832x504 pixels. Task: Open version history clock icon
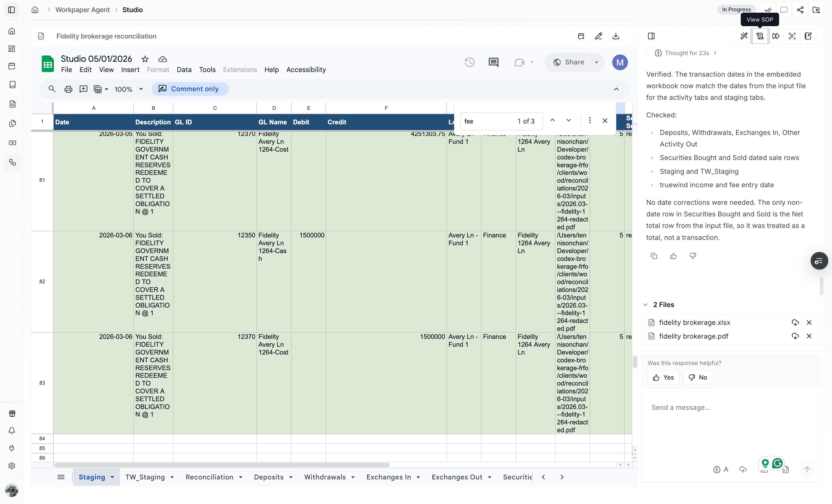(469, 62)
